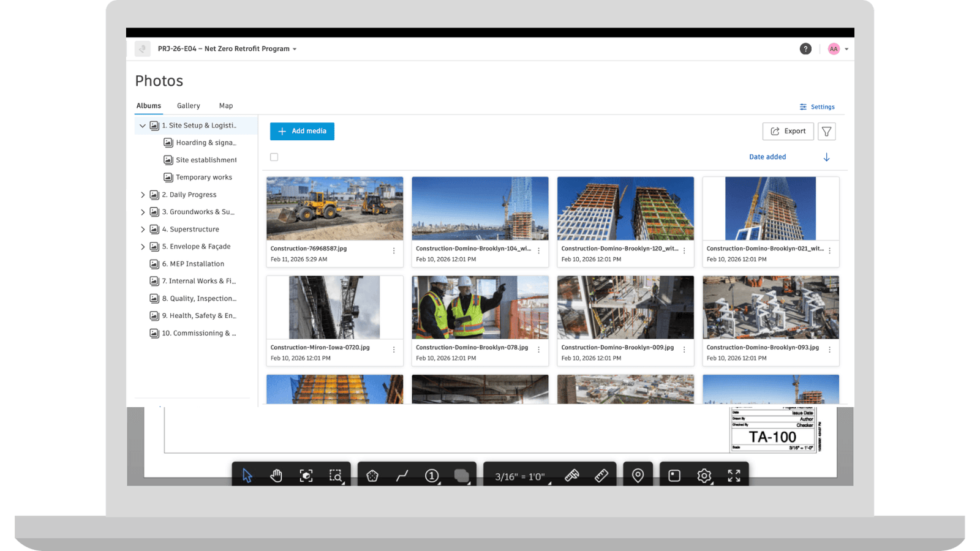
Task: Open the help question mark icon
Action: [805, 49]
